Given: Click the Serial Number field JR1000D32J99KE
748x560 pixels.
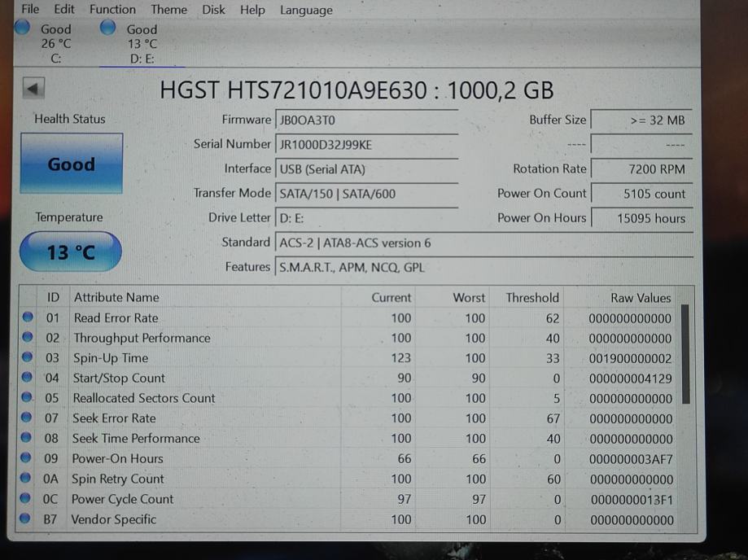Looking at the screenshot, I should (366, 145).
